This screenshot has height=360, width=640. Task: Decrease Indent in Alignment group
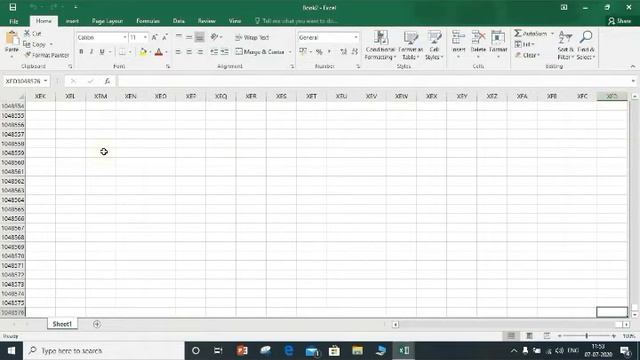(x=214, y=52)
